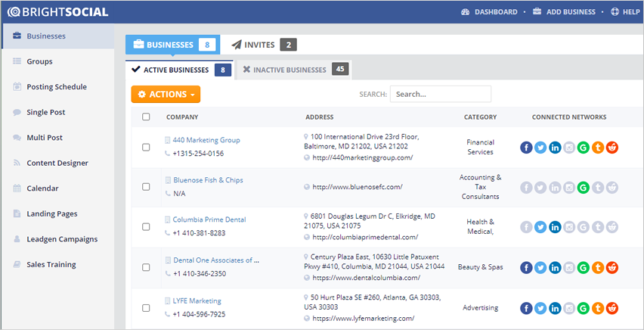Image resolution: width=644 pixels, height=330 pixels.
Task: Click into the Search input field
Action: click(x=440, y=95)
